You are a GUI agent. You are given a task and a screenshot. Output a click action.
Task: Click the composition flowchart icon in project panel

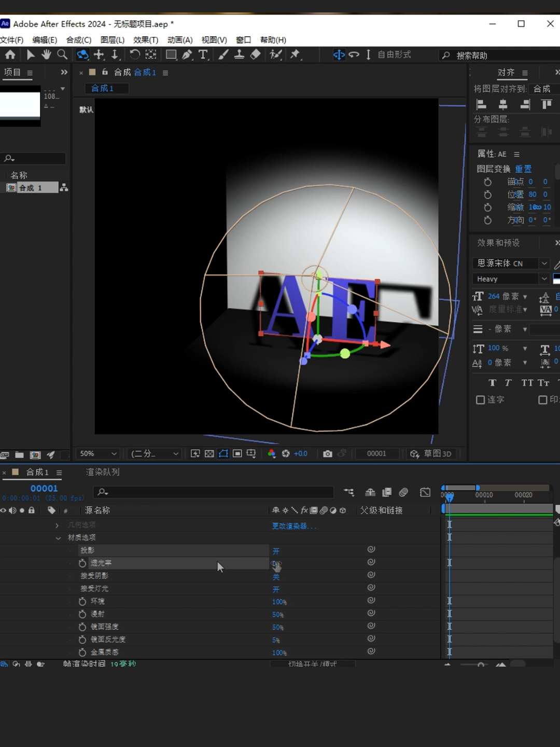coord(64,187)
